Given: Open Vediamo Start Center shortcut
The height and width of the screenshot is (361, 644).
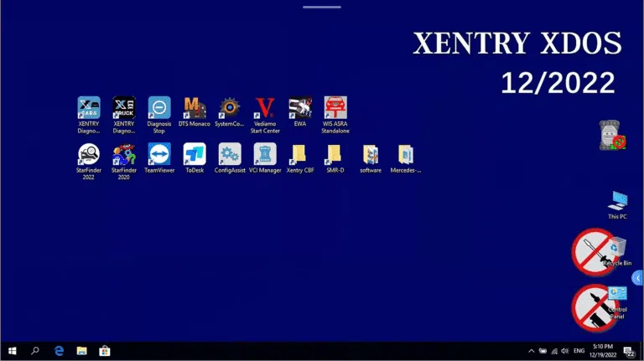Looking at the screenshot, I should click(265, 115).
